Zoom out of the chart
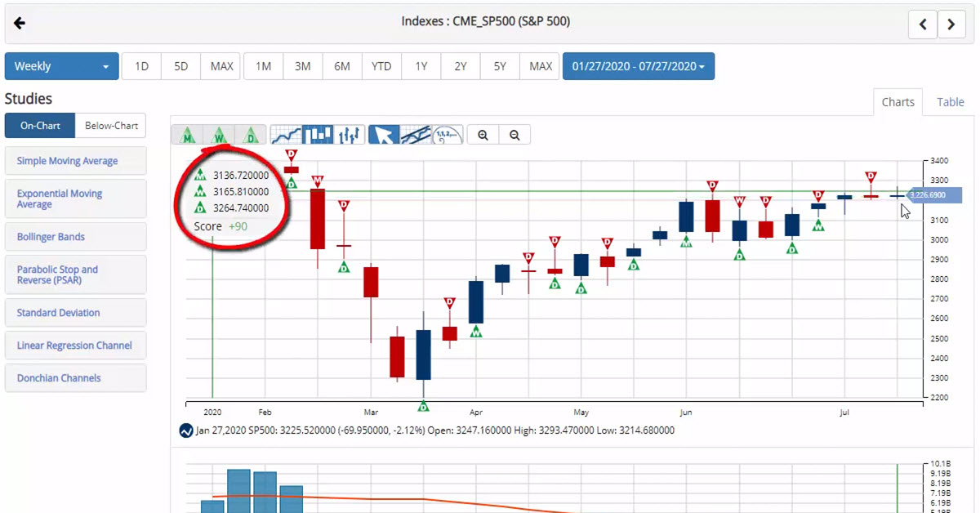This screenshot has width=980, height=513. coord(514,136)
